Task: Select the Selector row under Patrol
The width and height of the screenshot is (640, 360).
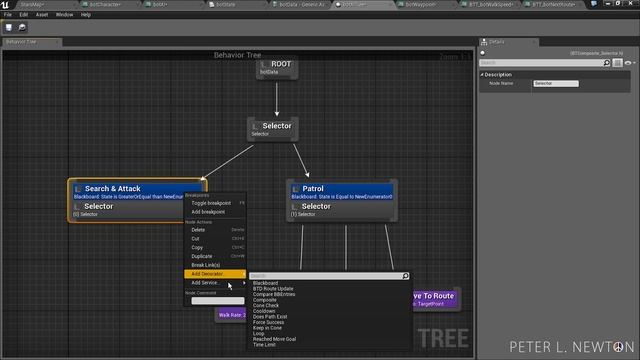Action: (342, 209)
